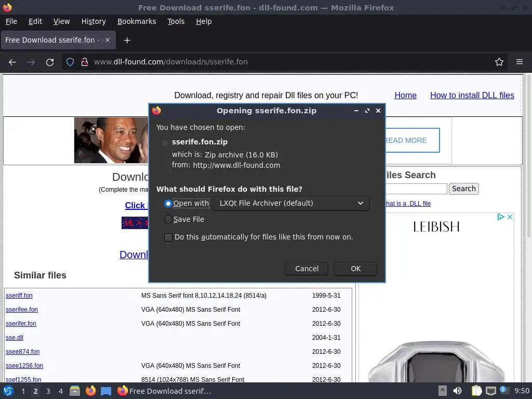Open How to install DLL files link
Viewport: 532px width, 399px height.
(472, 96)
